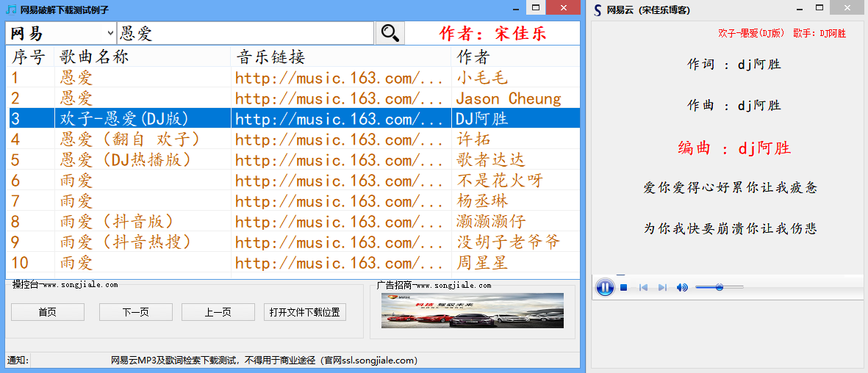
Task: Click the 上一页 previous page button
Action: 218,312
